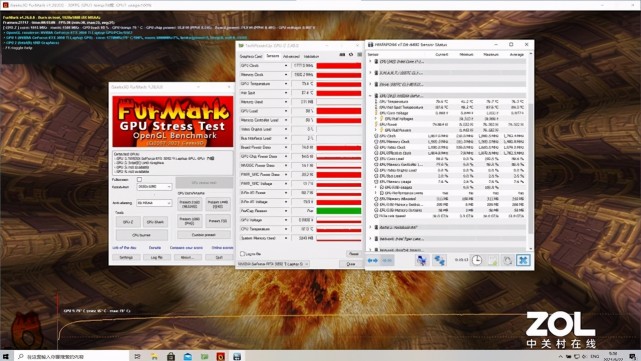Click the blue close-sensors X icon in HWiNFO
The height and width of the screenshot is (361, 641).
click(x=523, y=260)
